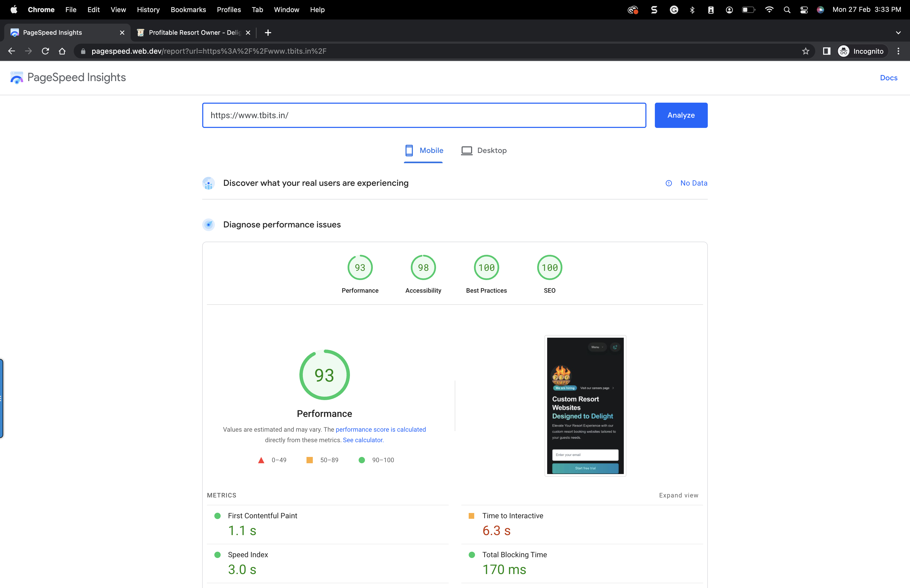Click the orange square 50–89 legend marker
The height and width of the screenshot is (588, 910).
tap(310, 460)
